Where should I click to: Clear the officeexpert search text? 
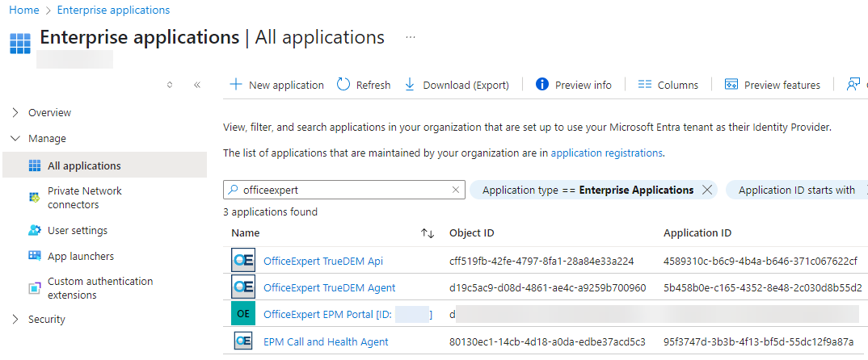[x=455, y=190]
